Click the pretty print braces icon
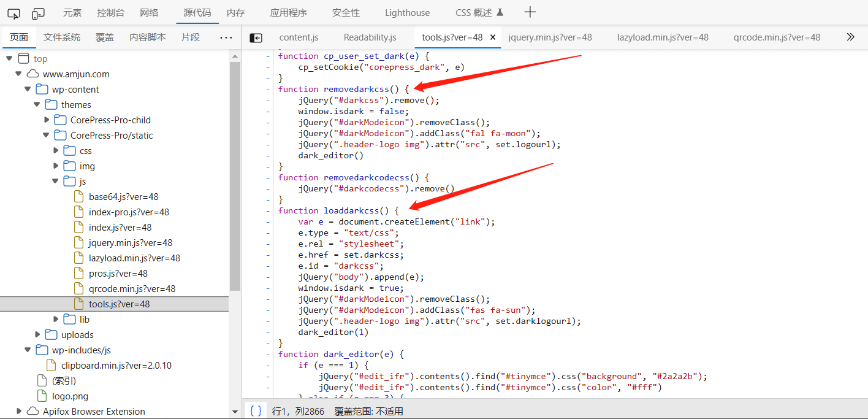 click(x=256, y=411)
